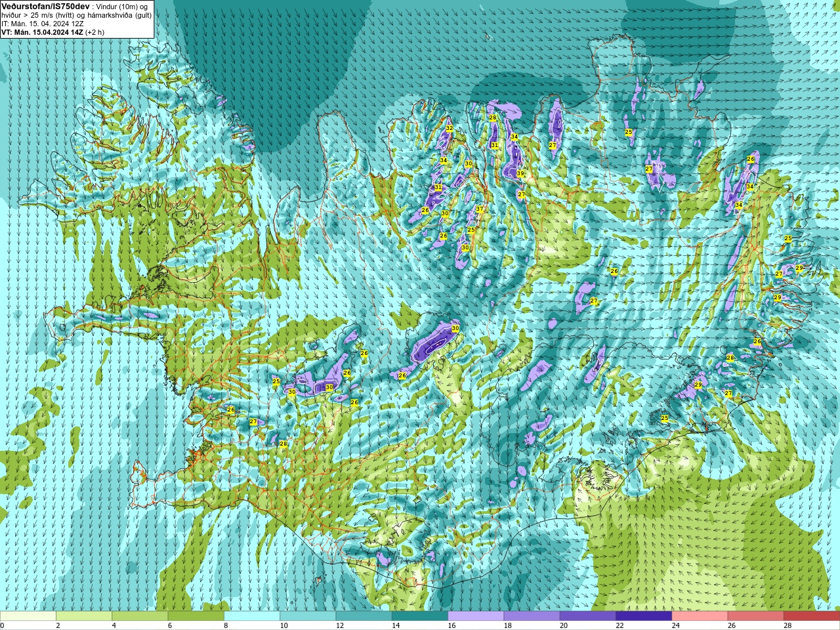
Task: Click the 0–2 m/s pale yellow legend swatch
Action: (x=28, y=616)
